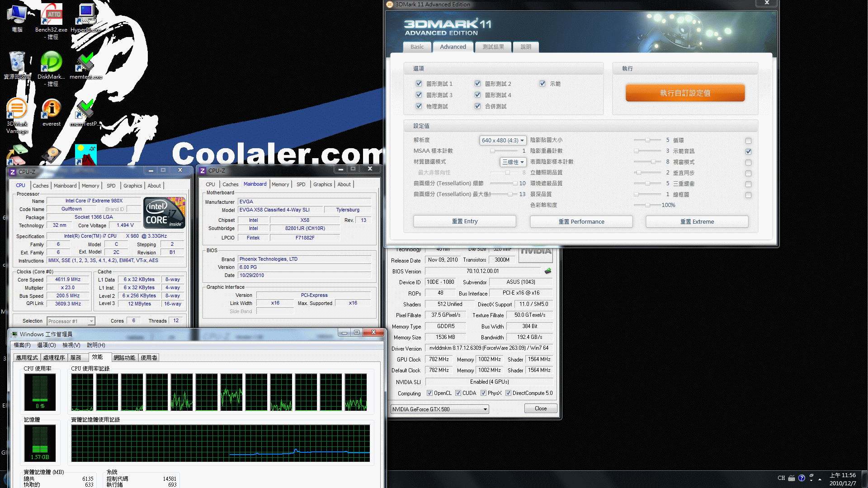Viewport: 868px width, 488px height.
Task: Switch to the Graphics tab in CPU-Z
Action: coord(132,185)
